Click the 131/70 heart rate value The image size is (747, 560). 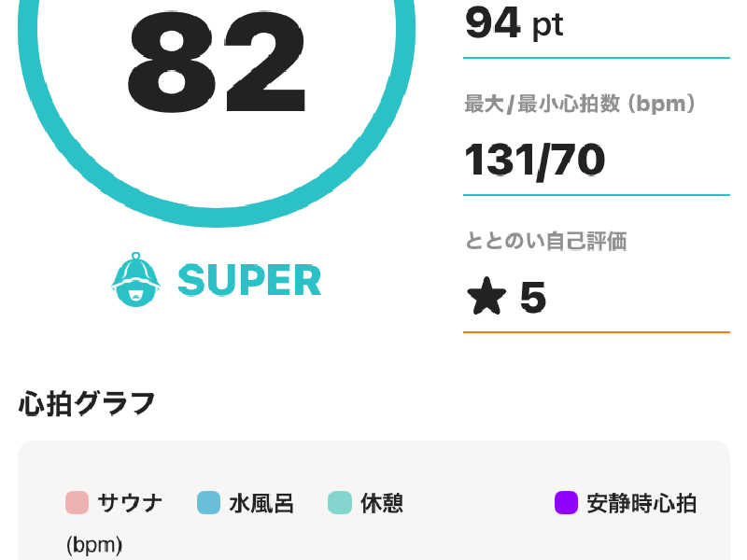(534, 161)
